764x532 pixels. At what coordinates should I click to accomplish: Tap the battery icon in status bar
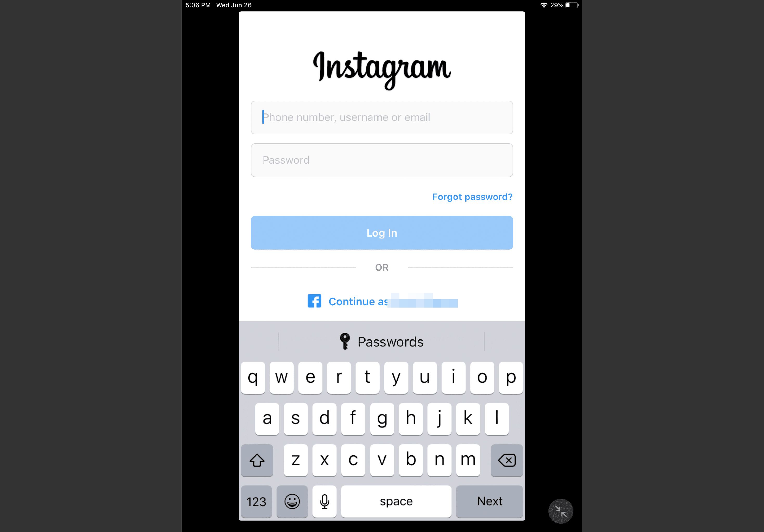coord(575,5)
